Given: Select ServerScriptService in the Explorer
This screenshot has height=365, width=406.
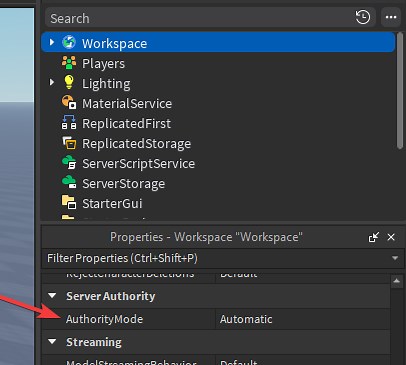Looking at the screenshot, I should click(x=138, y=163).
